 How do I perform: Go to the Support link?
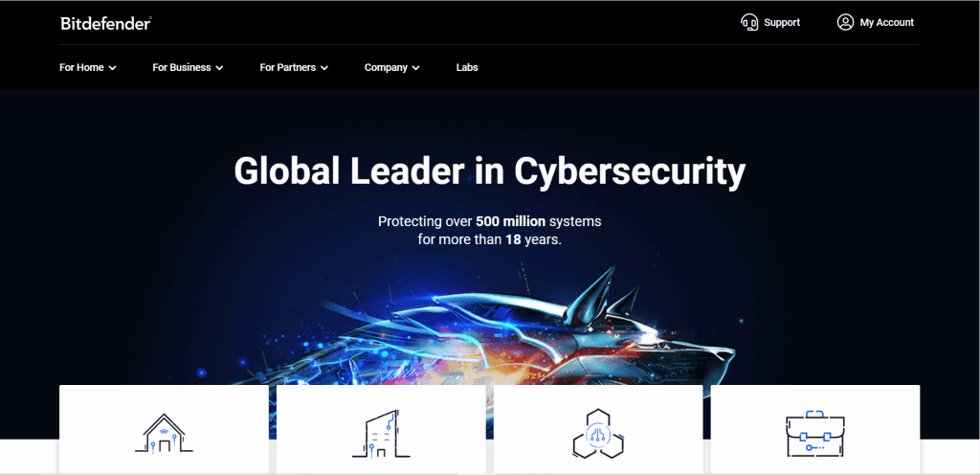click(782, 22)
